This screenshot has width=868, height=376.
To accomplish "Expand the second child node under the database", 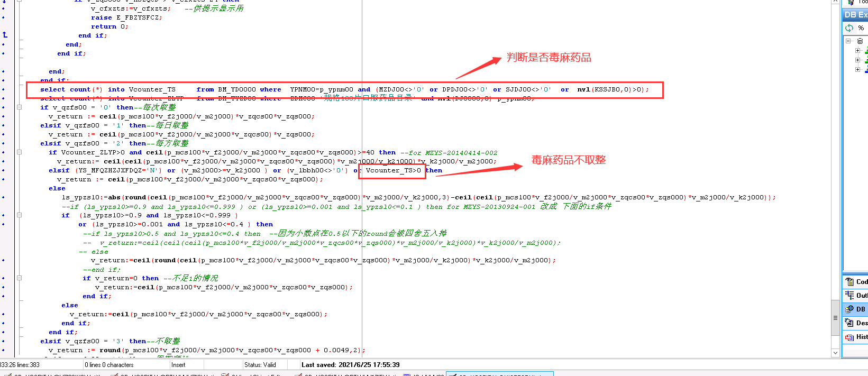I will point(857,60).
